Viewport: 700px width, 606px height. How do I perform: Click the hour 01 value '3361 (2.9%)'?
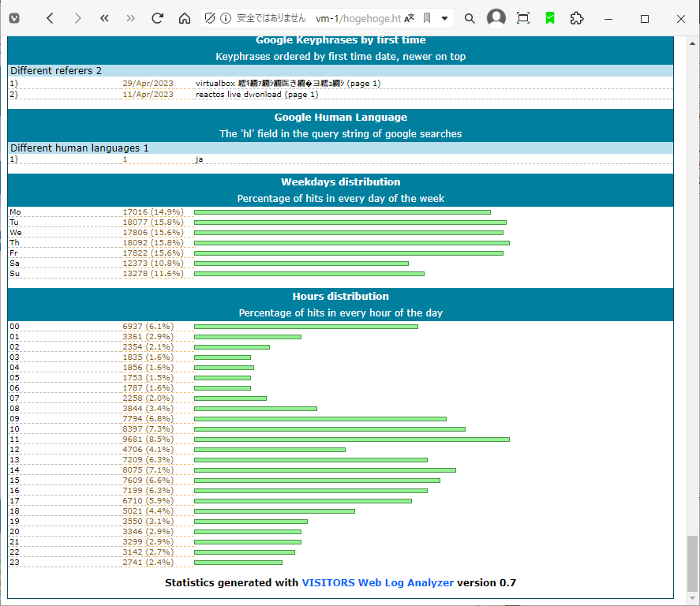coord(148,337)
